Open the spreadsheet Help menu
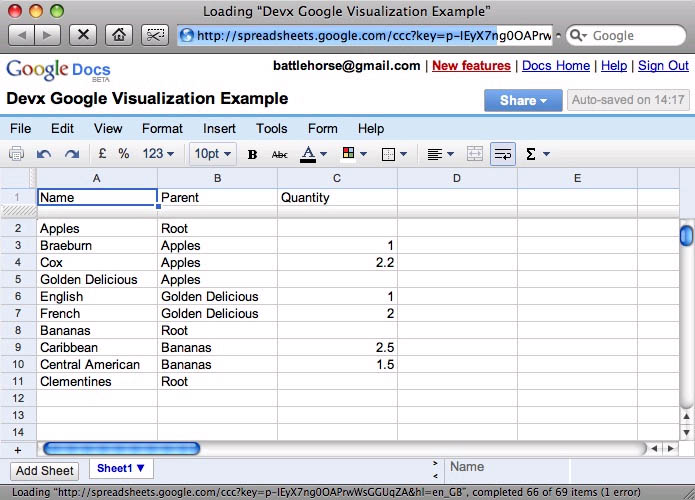Image resolution: width=695 pixels, height=500 pixels. tap(371, 129)
